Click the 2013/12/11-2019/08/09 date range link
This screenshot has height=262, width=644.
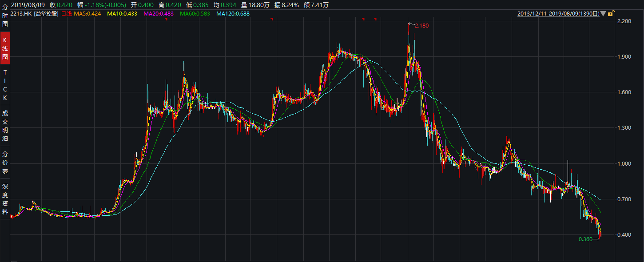[x=558, y=14]
